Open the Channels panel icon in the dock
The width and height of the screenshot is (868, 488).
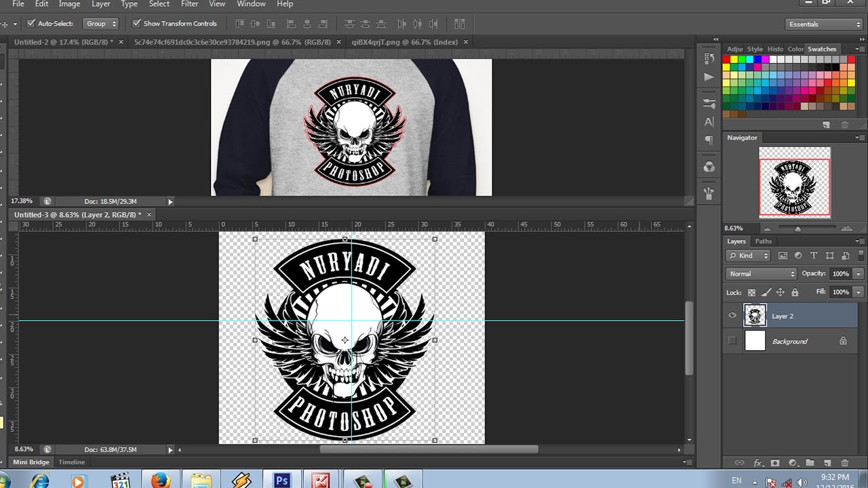(x=709, y=167)
